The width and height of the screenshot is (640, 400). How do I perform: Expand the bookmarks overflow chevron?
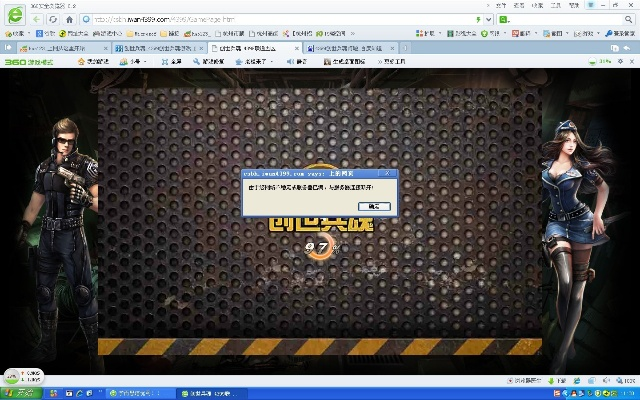353,33
